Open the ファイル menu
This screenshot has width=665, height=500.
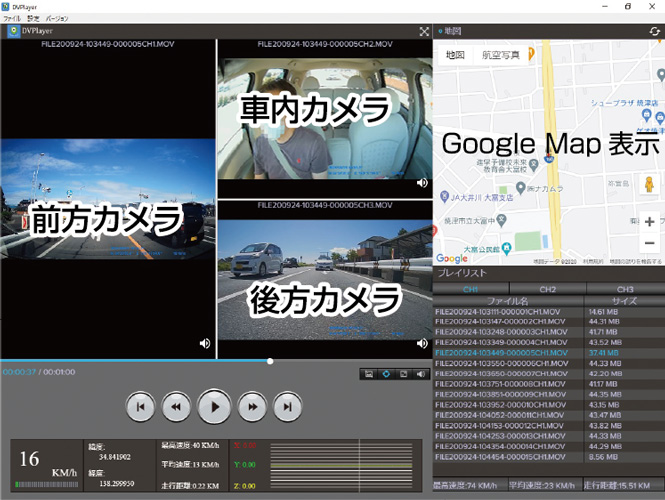(x=12, y=19)
